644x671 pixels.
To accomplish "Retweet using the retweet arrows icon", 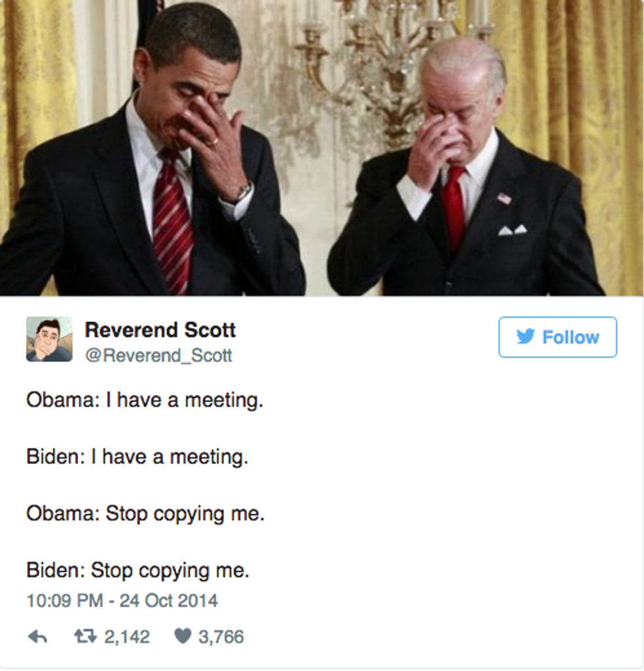I will (85, 637).
